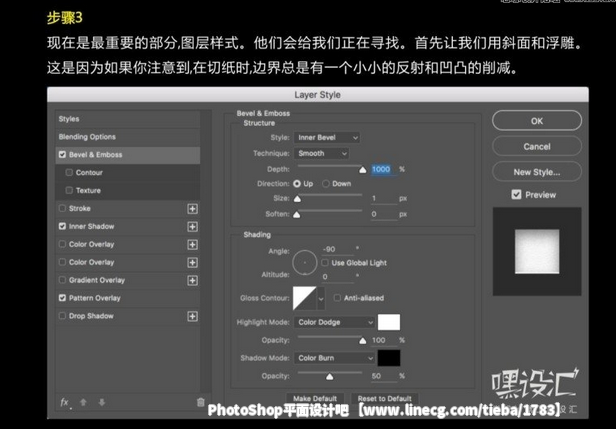Select Blending Options in the left list

coord(128,137)
